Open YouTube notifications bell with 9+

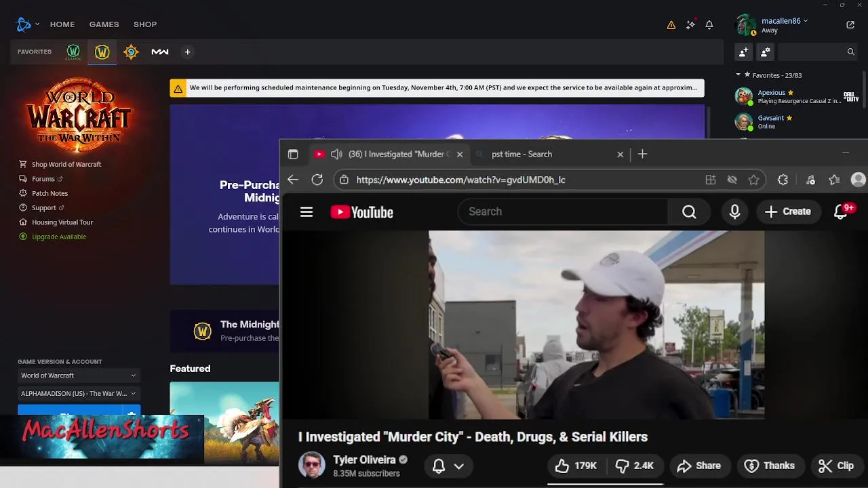[842, 211]
